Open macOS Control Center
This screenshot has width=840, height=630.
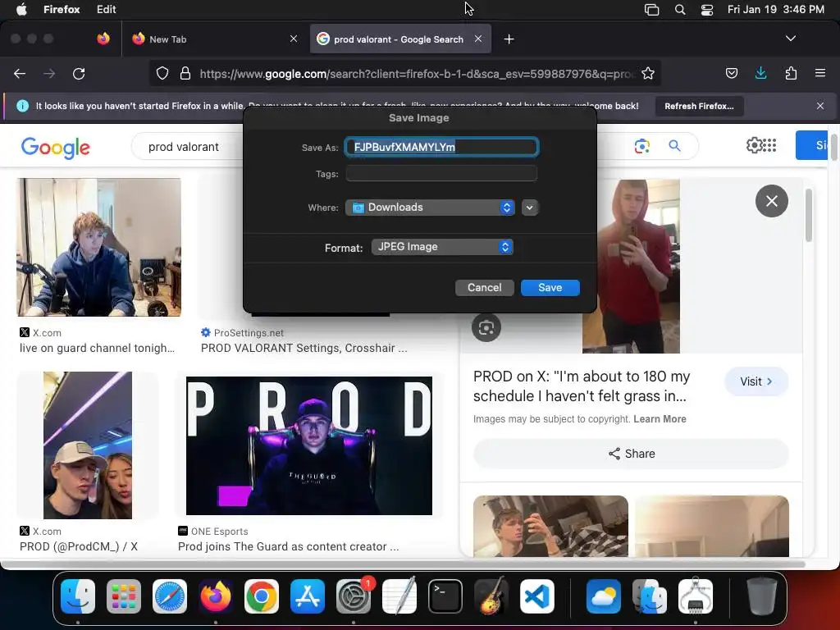coord(707,10)
